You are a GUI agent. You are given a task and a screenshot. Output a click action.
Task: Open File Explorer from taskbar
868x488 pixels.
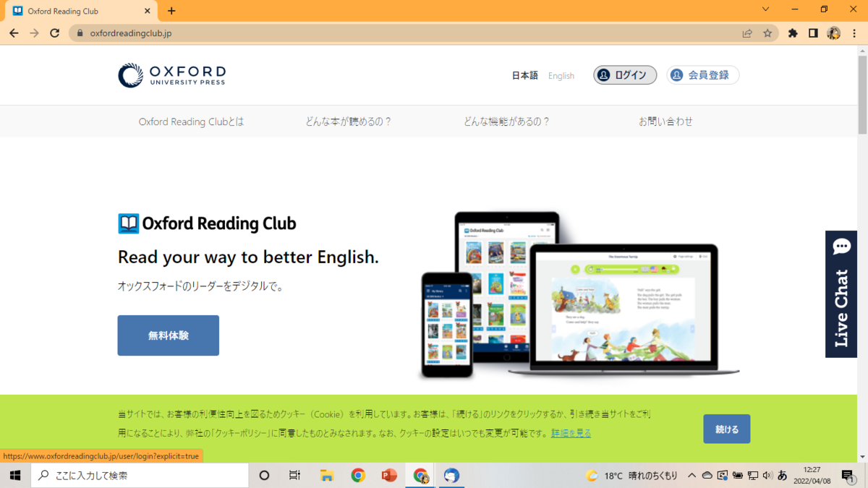click(327, 475)
